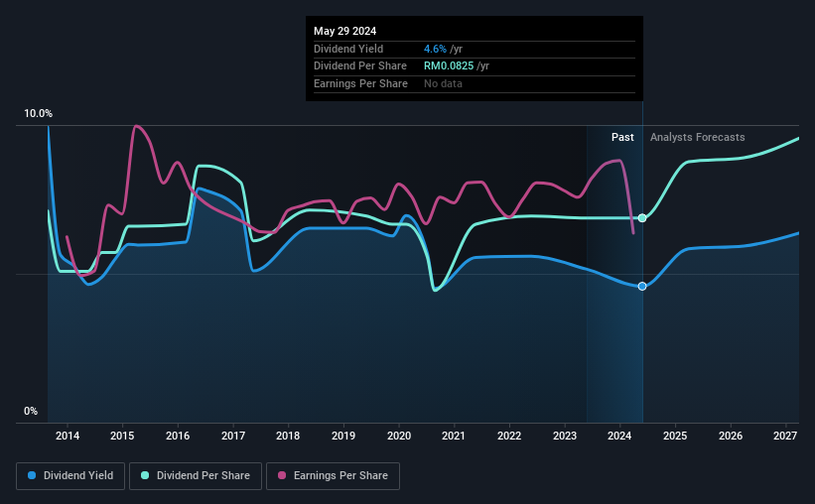The image size is (815, 504).
Task: Click the tooltip Dividend Per Share row label
Action: (360, 66)
